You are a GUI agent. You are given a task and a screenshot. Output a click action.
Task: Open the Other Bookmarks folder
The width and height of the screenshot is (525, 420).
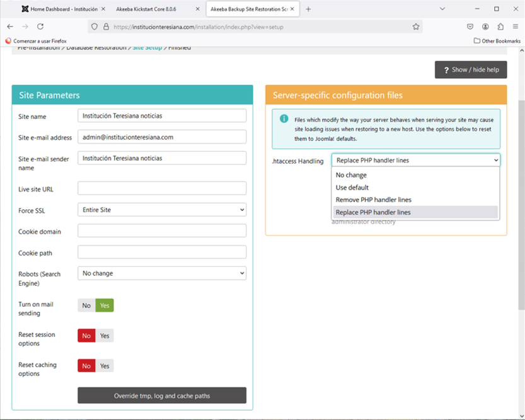pyautogui.click(x=497, y=41)
